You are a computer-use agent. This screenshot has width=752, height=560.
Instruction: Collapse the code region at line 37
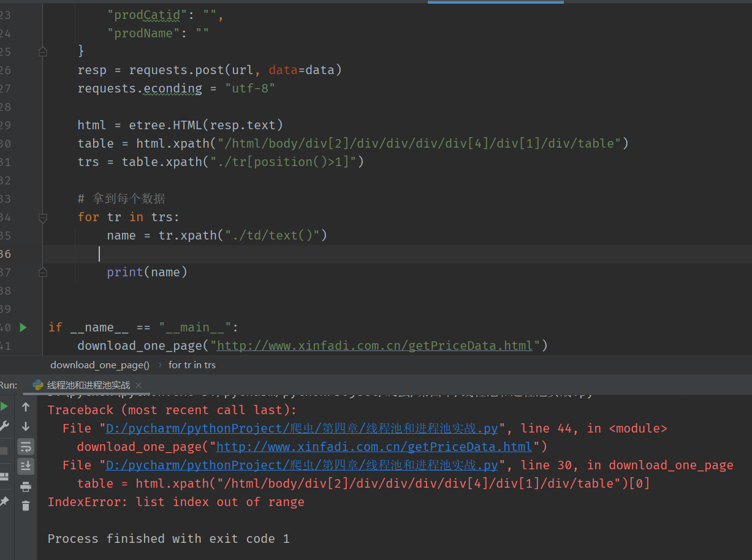coord(43,272)
